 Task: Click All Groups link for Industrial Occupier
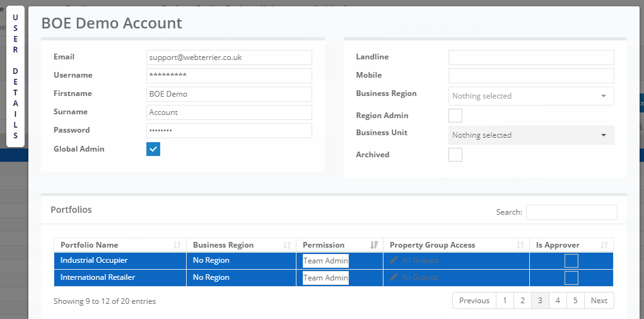point(420,260)
